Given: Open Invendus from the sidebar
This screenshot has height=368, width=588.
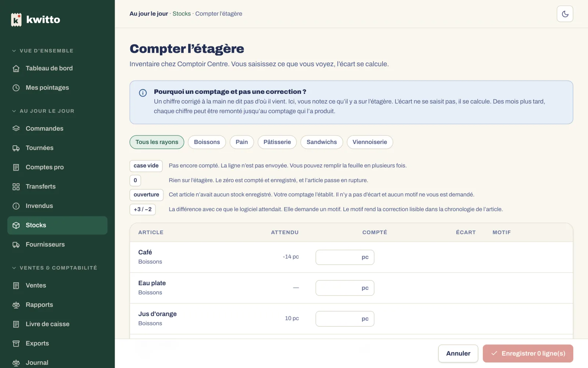Looking at the screenshot, I should coord(57,206).
